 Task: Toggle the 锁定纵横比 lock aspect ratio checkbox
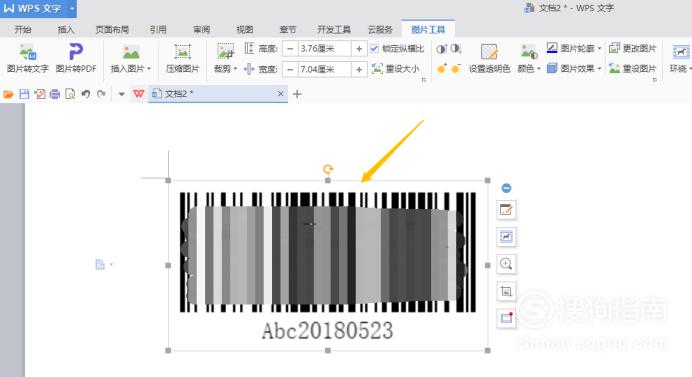tap(374, 49)
